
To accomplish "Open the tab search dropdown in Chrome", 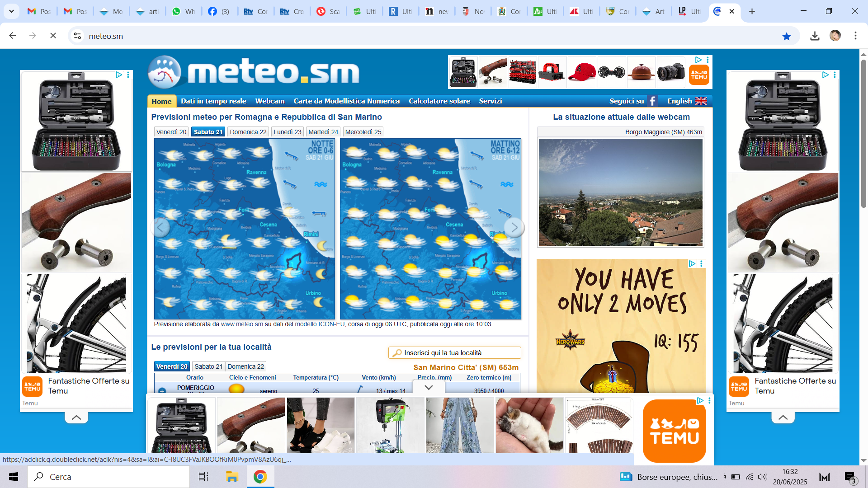I will click(x=11, y=11).
